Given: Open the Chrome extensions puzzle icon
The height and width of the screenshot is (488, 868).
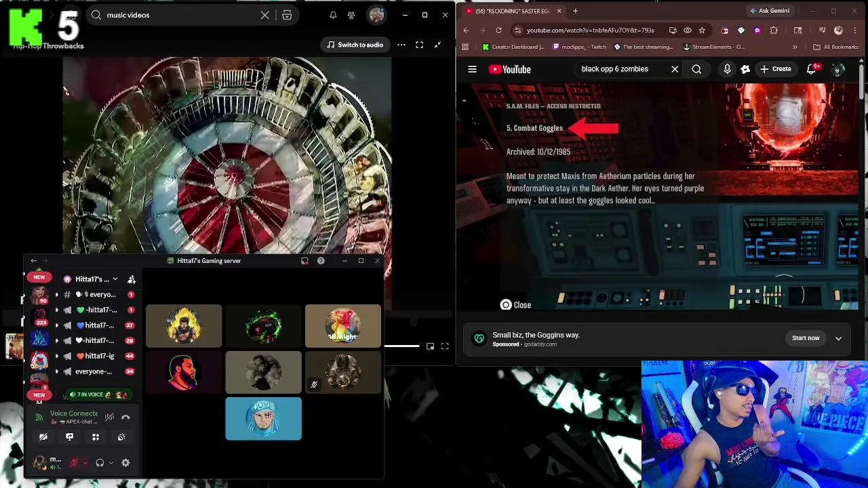Looking at the screenshot, I should 774,30.
